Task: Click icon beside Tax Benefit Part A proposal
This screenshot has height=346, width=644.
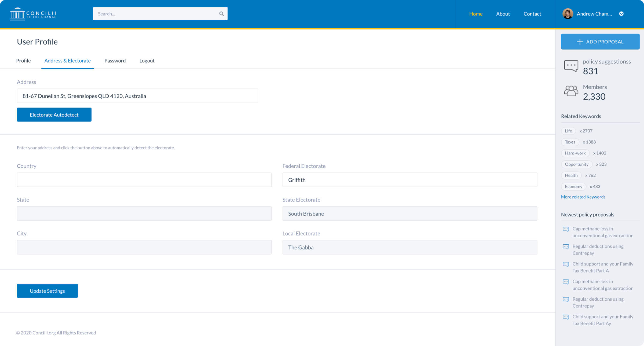Action: (566, 264)
